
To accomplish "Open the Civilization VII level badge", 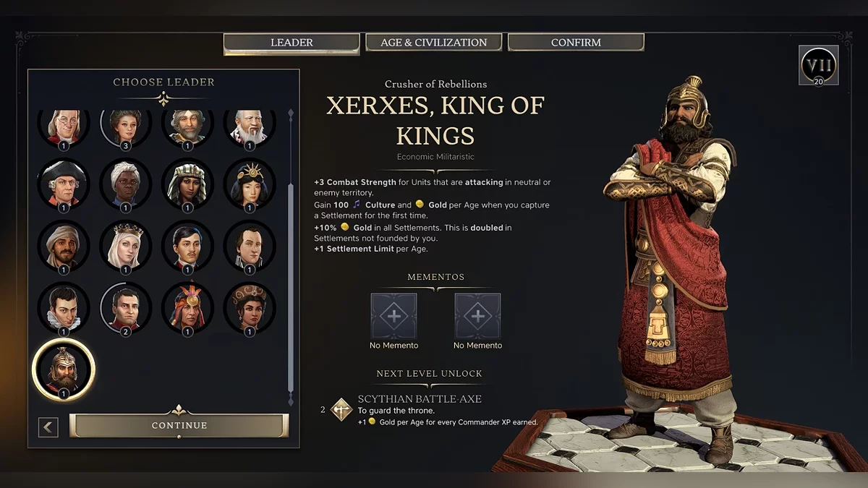I will click(x=819, y=65).
